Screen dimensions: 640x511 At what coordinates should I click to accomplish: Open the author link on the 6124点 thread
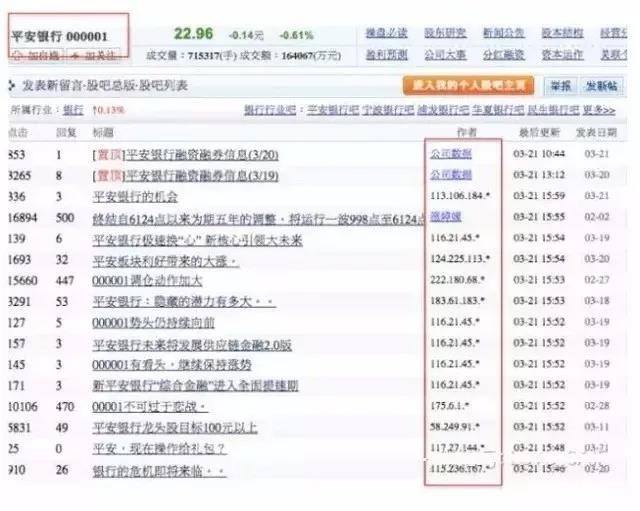click(446, 217)
